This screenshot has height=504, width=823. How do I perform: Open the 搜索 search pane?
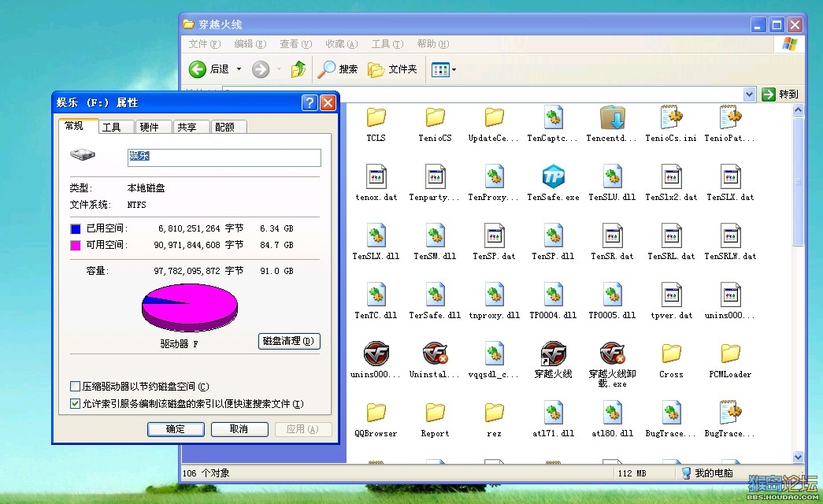(x=338, y=69)
